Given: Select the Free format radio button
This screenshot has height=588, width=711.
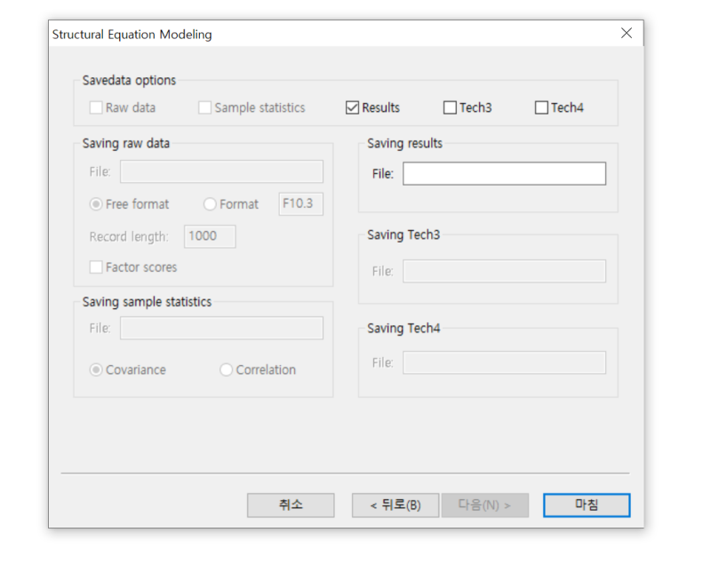Looking at the screenshot, I should pyautogui.click(x=96, y=204).
